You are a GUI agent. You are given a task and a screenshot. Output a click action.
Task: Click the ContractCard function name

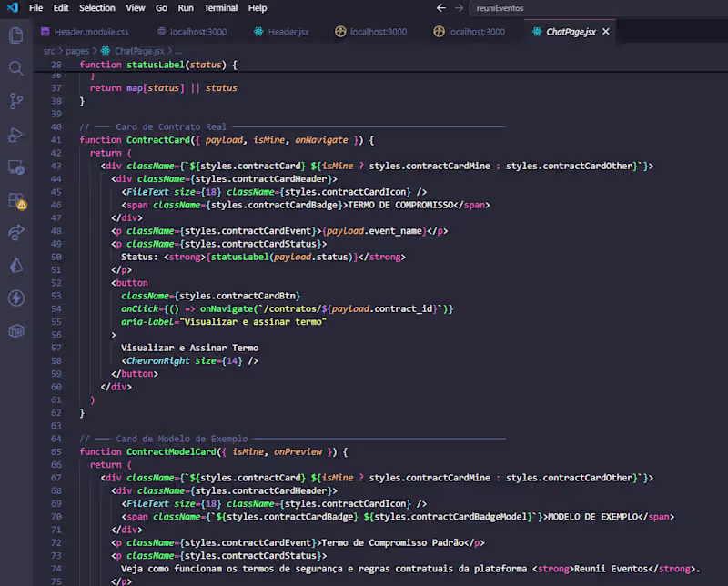click(x=157, y=140)
